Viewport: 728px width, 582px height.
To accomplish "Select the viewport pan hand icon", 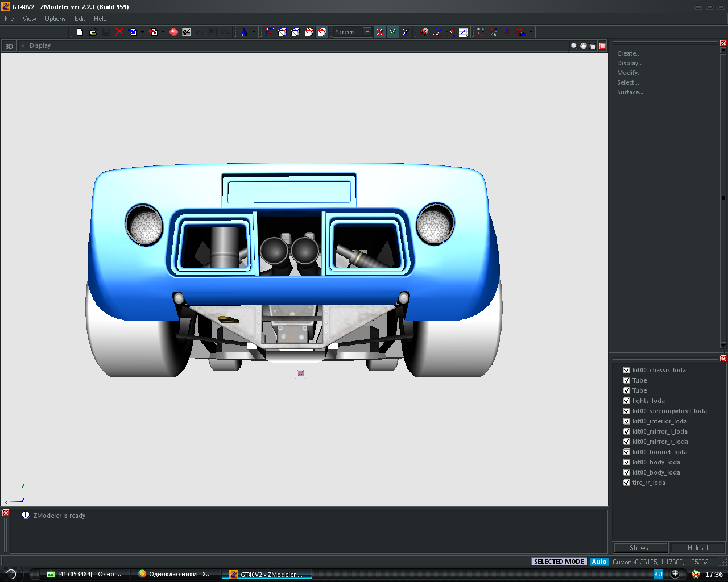I will pyautogui.click(x=583, y=46).
